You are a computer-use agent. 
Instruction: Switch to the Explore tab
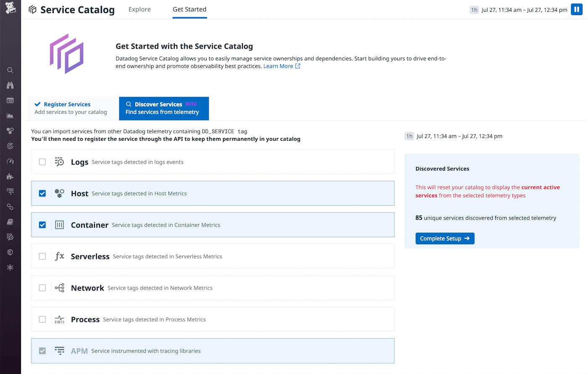tap(139, 9)
